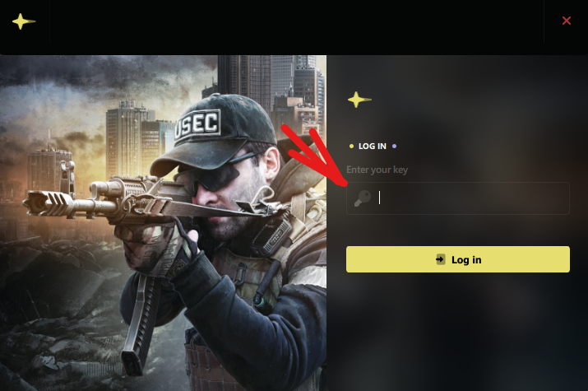588x391 pixels.
Task: Click the soldier's dark sunglasses
Action: point(215,175)
